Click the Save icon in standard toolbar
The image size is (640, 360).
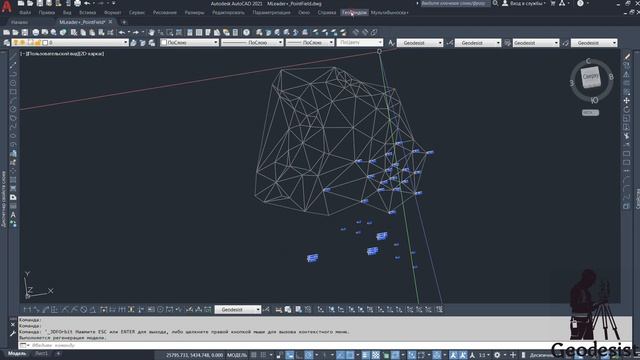click(x=25, y=32)
